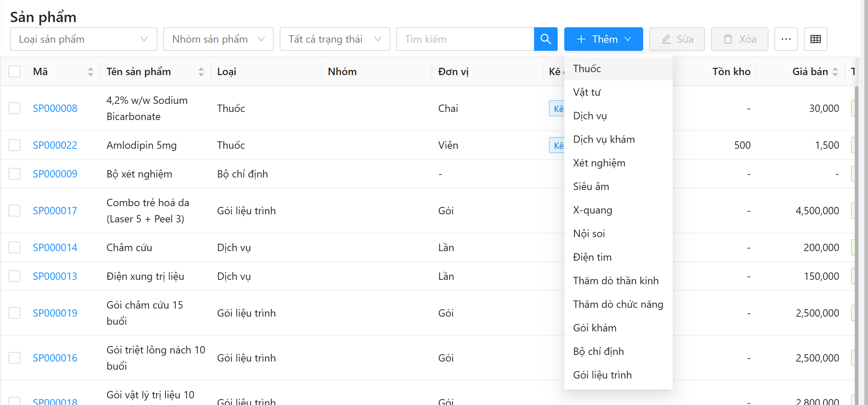Viewport: 868px width, 405px height.
Task: Choose Siêu âm menu option
Action: (618, 186)
